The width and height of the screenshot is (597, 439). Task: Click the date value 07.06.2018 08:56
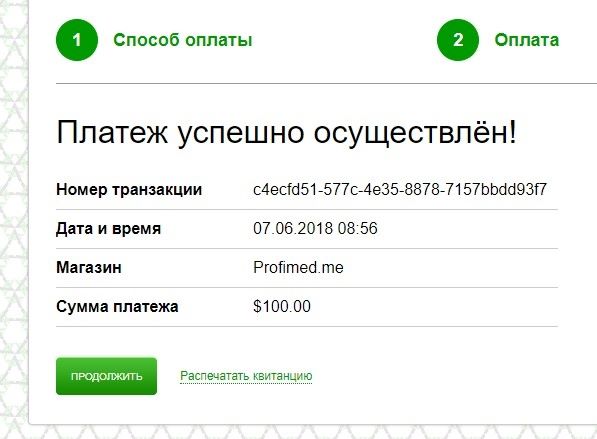(315, 228)
